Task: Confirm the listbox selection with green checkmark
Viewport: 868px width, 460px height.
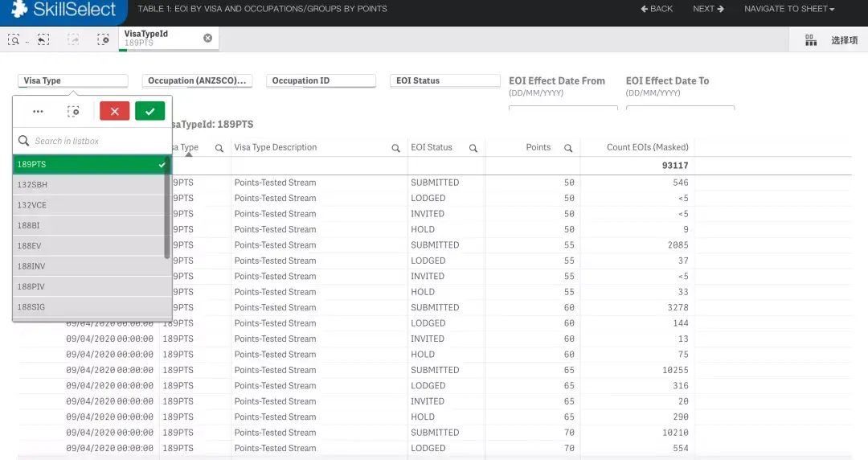Action: coord(149,111)
